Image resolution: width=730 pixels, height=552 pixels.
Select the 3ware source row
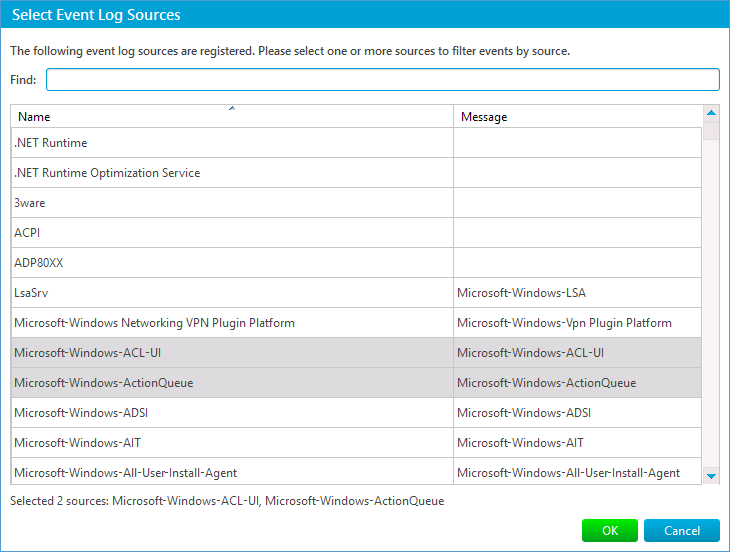pos(232,203)
